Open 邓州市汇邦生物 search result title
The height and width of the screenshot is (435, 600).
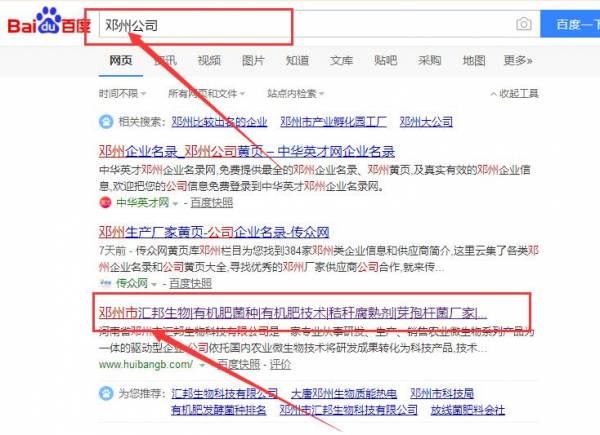[x=292, y=313]
